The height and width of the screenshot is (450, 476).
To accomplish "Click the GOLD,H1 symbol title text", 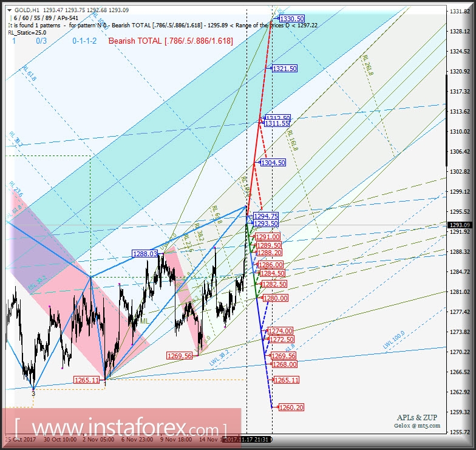I will point(27,10).
